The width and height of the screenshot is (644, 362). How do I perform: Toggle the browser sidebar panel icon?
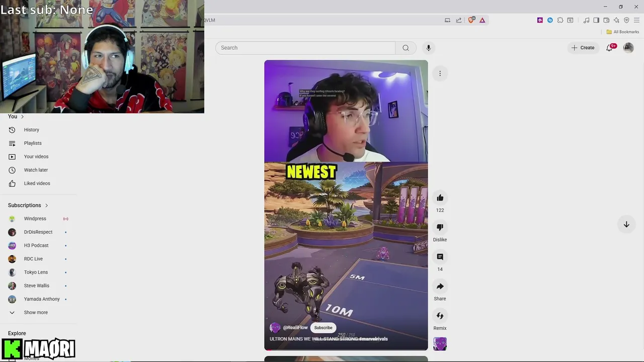pos(596,20)
